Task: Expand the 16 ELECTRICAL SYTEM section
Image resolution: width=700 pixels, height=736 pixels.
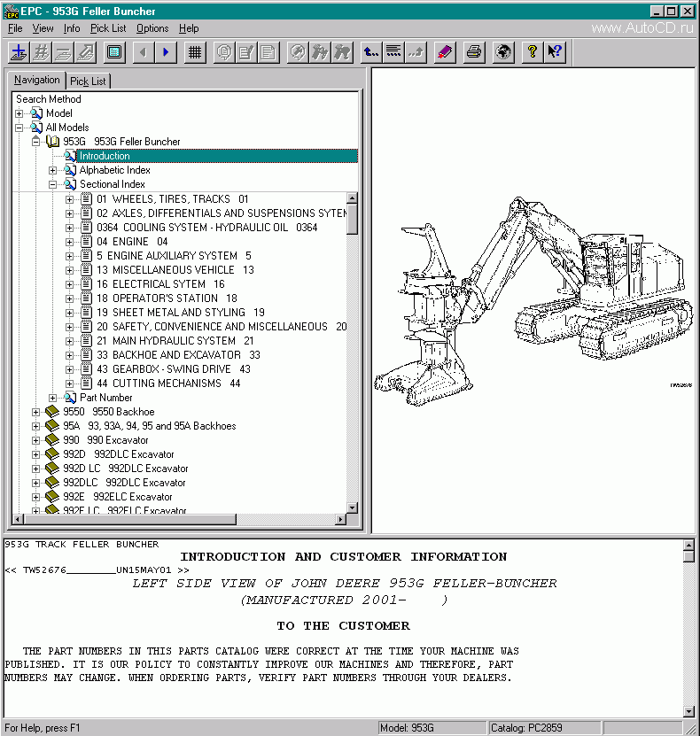Action: click(69, 284)
